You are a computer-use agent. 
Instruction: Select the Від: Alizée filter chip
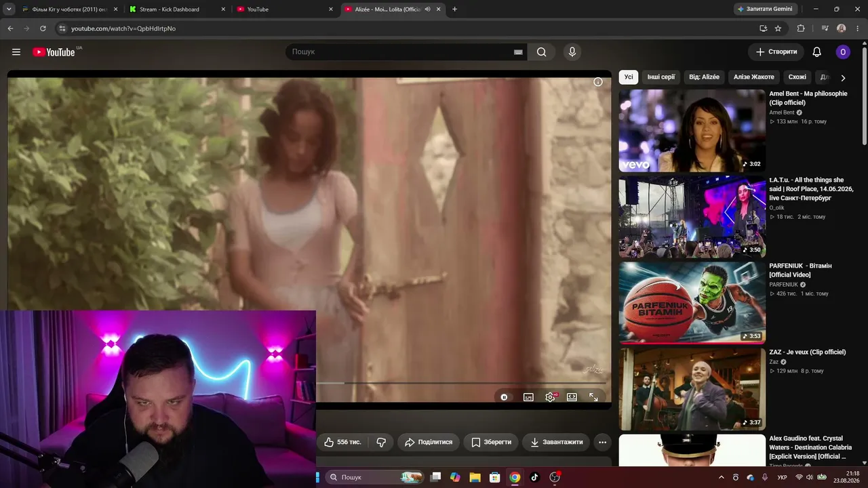[x=704, y=77]
